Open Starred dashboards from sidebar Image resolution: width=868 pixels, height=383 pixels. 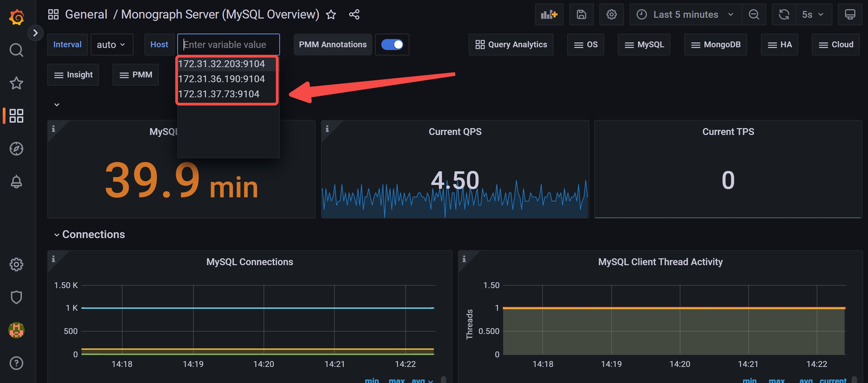point(16,83)
